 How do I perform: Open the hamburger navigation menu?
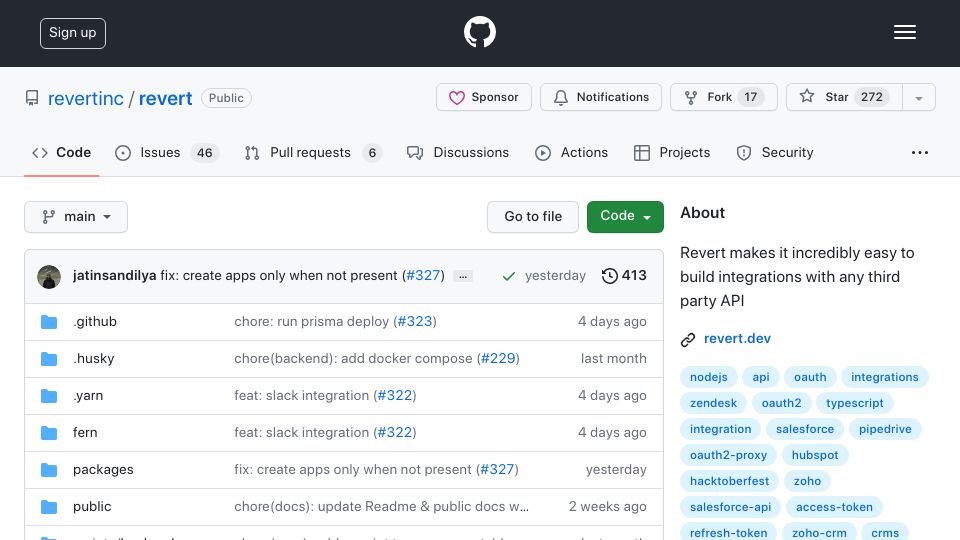[904, 32]
